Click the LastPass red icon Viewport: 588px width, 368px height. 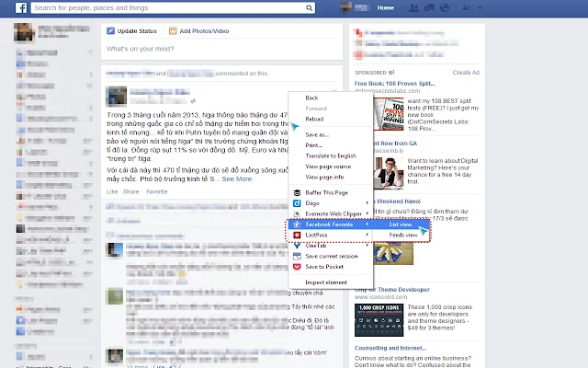coord(297,235)
